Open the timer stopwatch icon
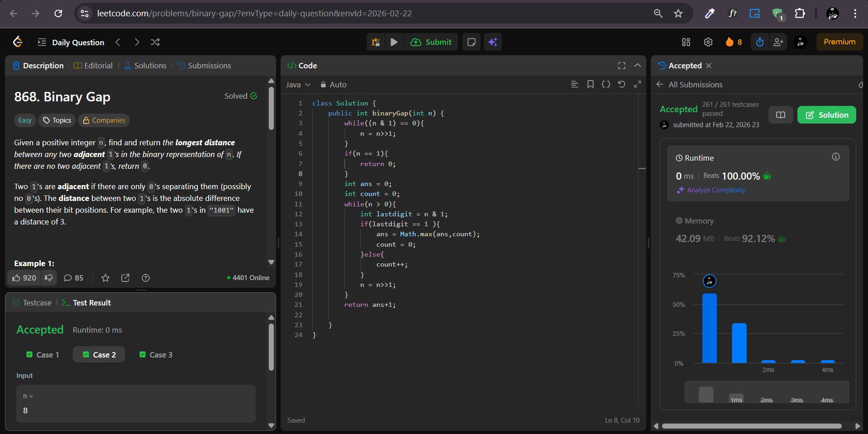The width and height of the screenshot is (868, 434). tap(760, 42)
